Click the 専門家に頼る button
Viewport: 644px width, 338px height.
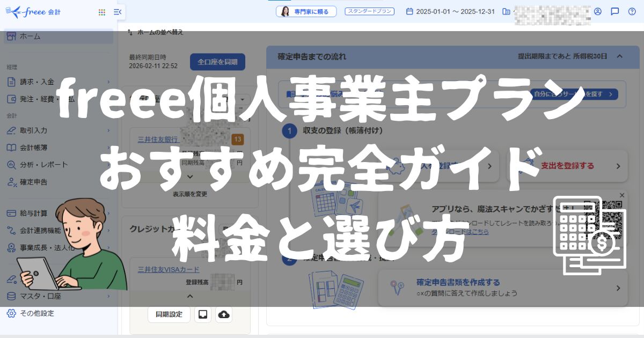click(306, 11)
